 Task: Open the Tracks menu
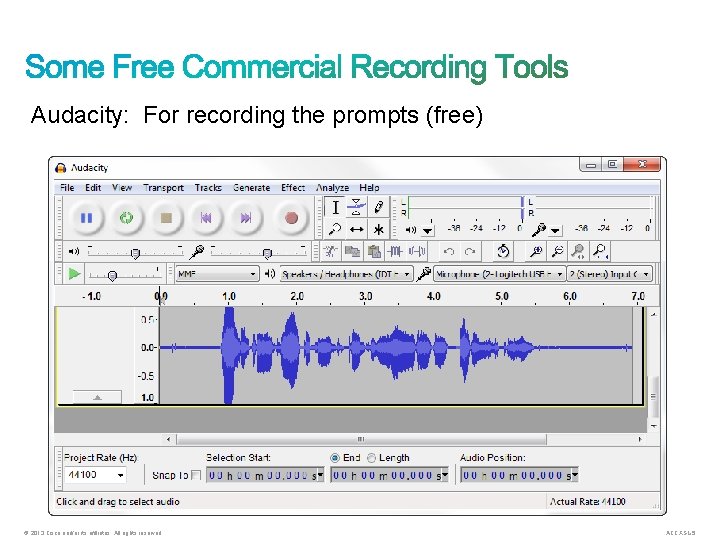coord(208,188)
